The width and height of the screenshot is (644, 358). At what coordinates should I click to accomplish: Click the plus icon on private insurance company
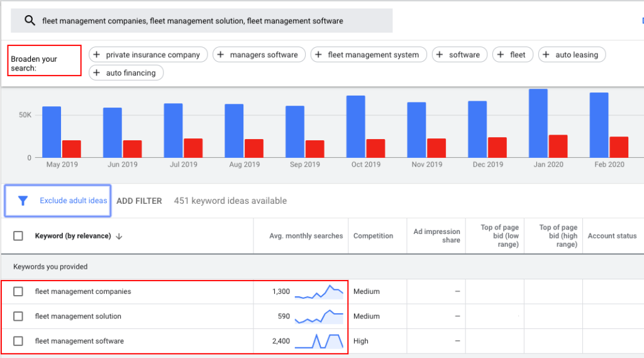(x=96, y=55)
